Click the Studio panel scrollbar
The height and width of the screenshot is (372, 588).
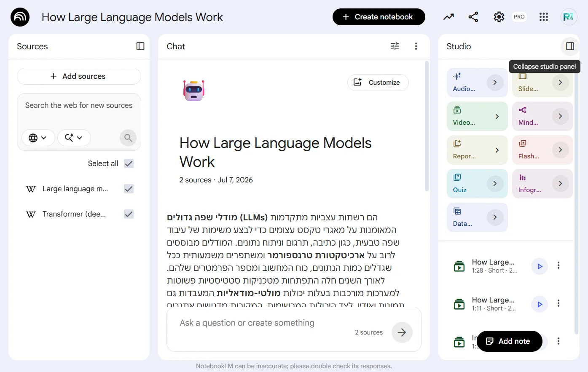tap(577, 202)
